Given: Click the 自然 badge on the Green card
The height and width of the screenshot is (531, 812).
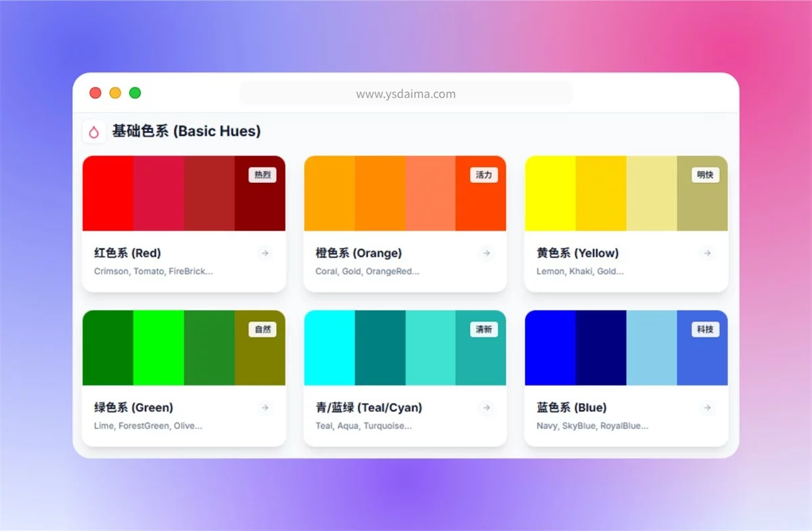Looking at the screenshot, I should (x=262, y=329).
